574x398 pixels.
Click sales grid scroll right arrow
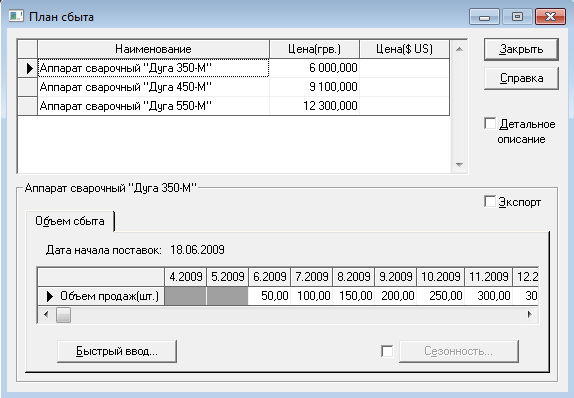click(529, 315)
